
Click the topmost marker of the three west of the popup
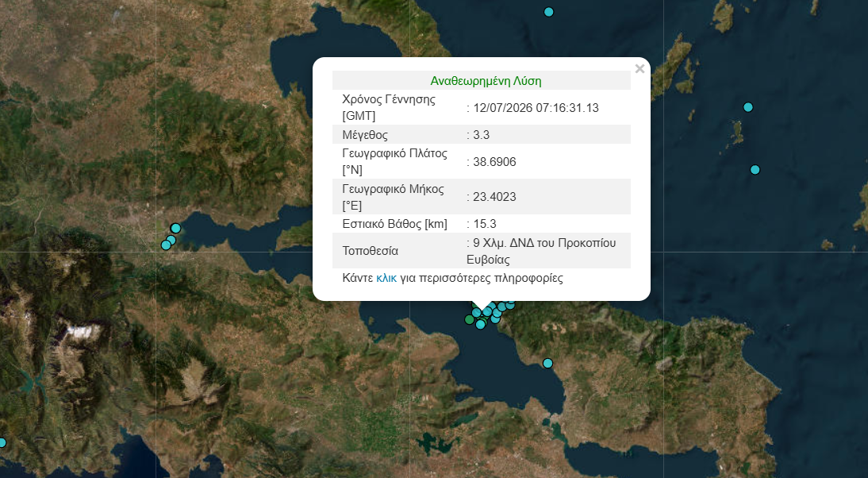point(175,228)
